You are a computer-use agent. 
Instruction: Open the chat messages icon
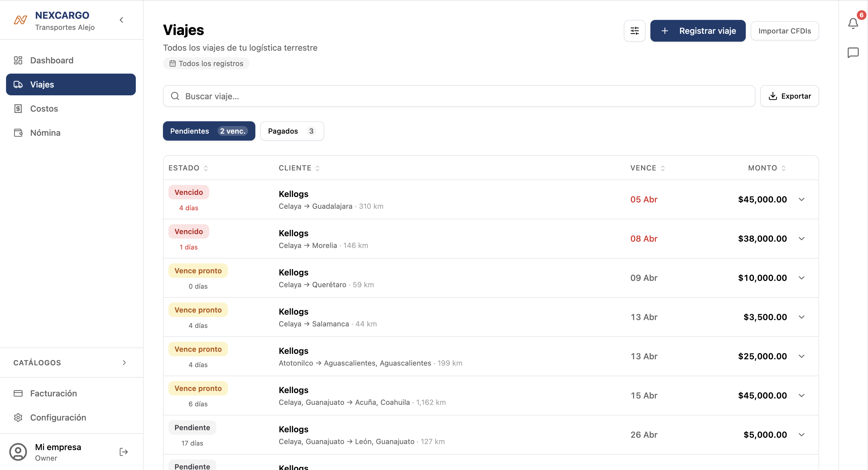pos(853,52)
